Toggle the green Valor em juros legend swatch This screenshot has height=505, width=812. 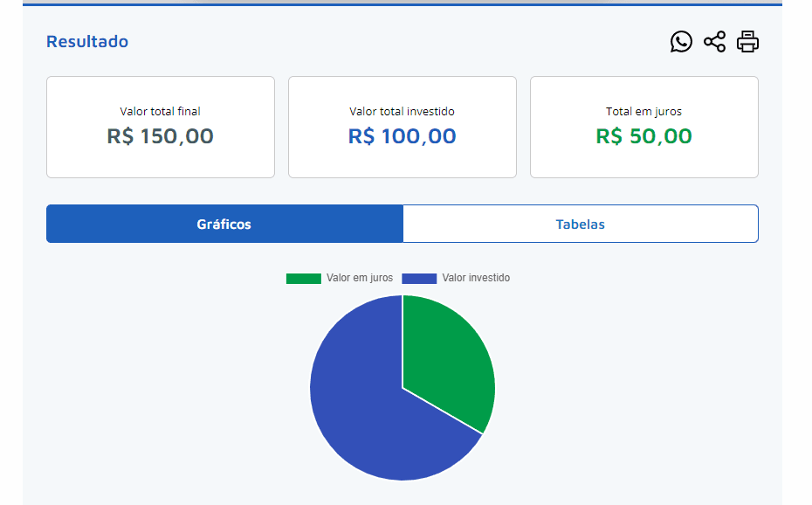(x=303, y=279)
